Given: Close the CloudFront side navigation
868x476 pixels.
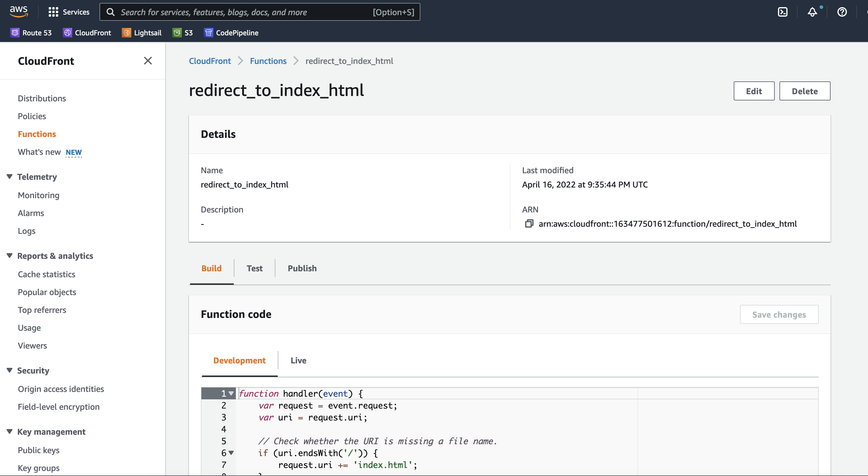Looking at the screenshot, I should click(148, 61).
